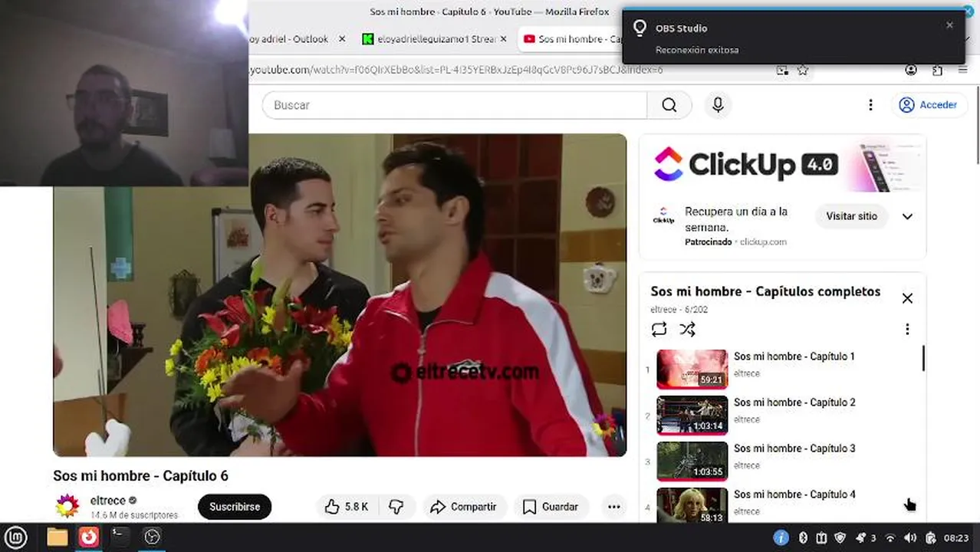Open the Wi-Fi network tray icon
This screenshot has height=552, width=980.
tap(890, 537)
